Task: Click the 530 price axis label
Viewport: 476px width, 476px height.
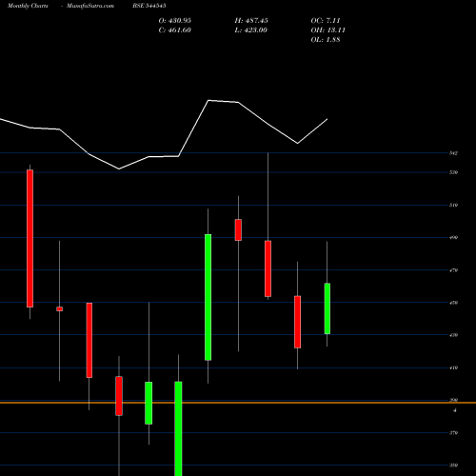Action: (x=453, y=172)
